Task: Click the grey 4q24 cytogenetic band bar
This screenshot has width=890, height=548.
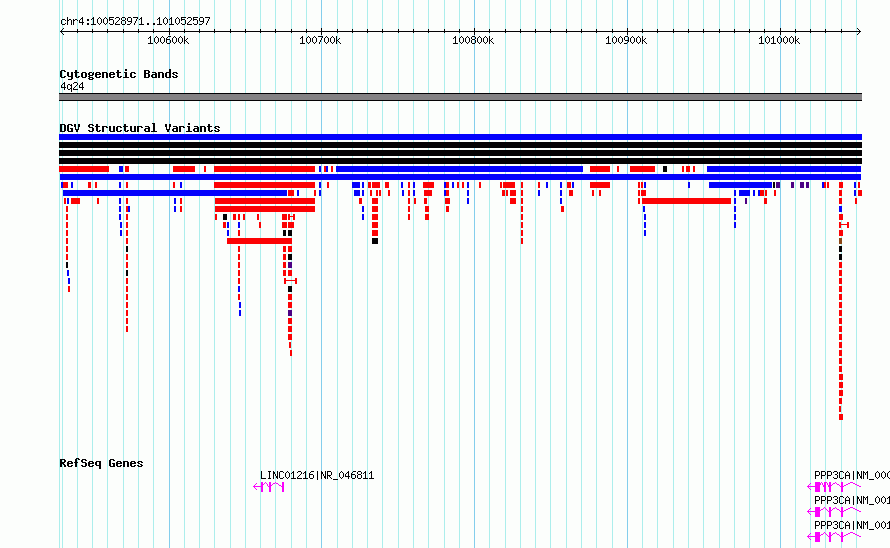Action: (x=460, y=97)
